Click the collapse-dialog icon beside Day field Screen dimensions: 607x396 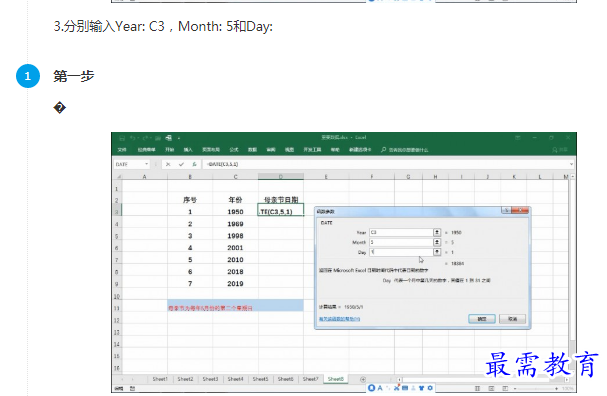click(x=437, y=252)
